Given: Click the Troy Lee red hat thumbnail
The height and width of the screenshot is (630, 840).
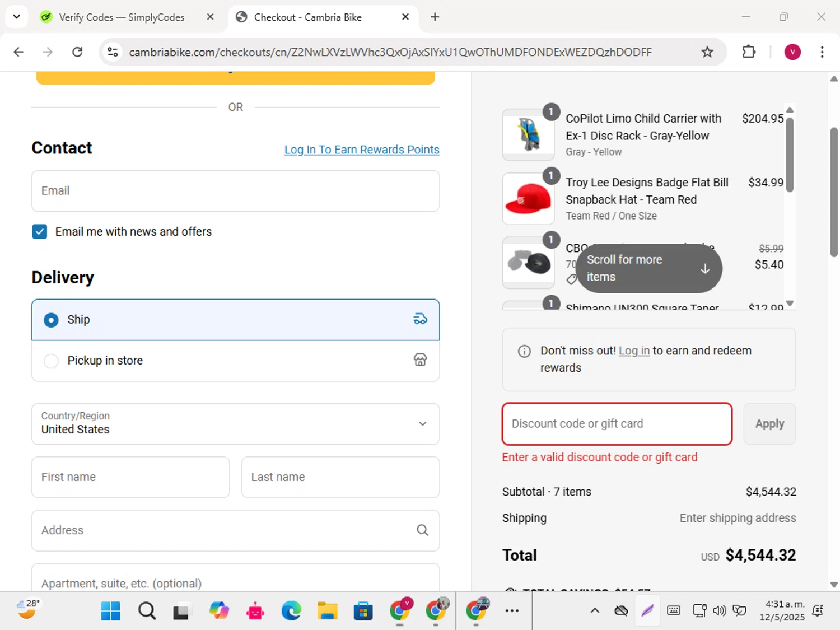Looking at the screenshot, I should tap(528, 199).
